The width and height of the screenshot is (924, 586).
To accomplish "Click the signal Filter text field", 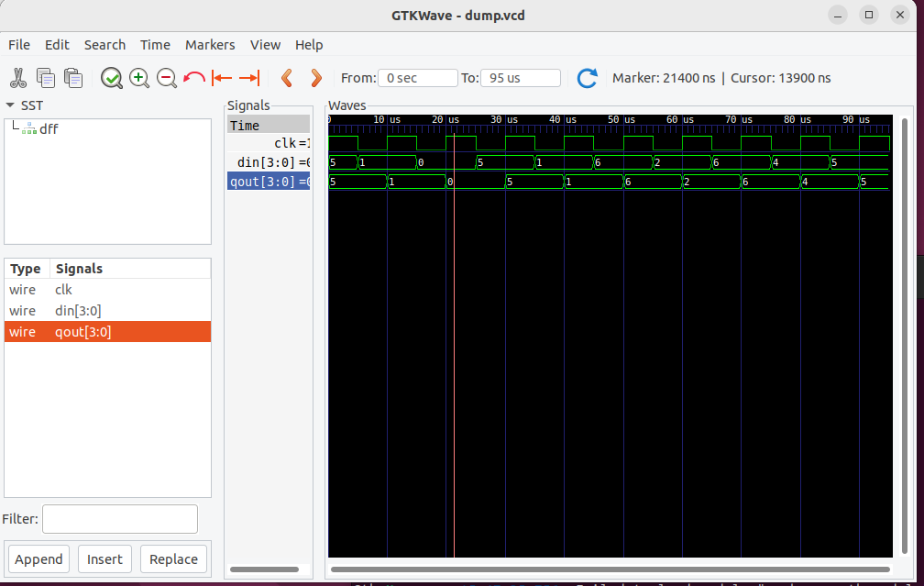I will point(120,519).
